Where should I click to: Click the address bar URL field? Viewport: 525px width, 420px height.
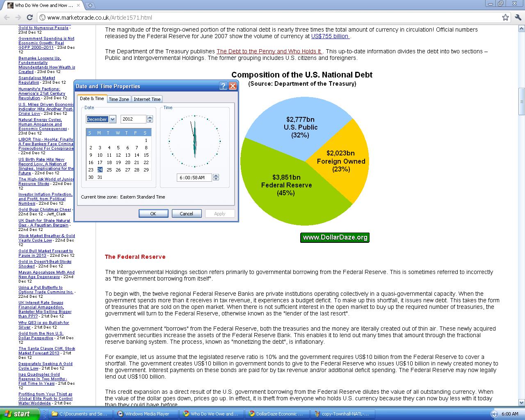[x=271, y=17]
